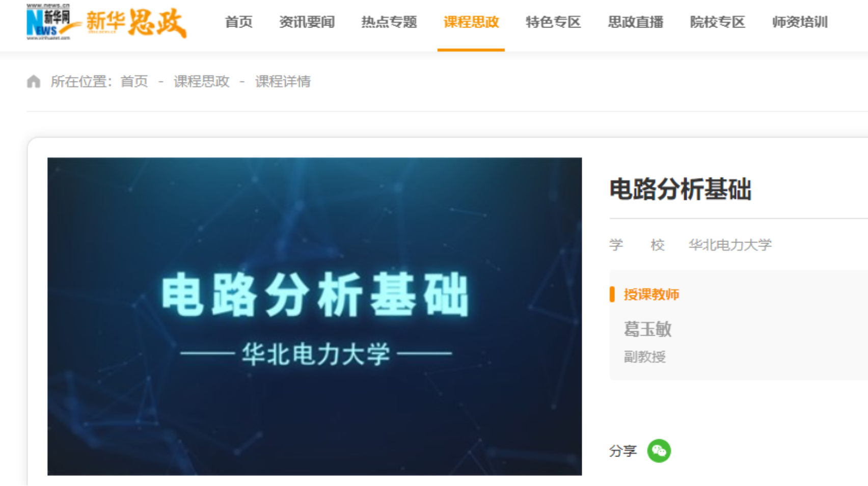Open the 首页 navigation tab
The height and width of the screenshot is (486, 868).
238,22
